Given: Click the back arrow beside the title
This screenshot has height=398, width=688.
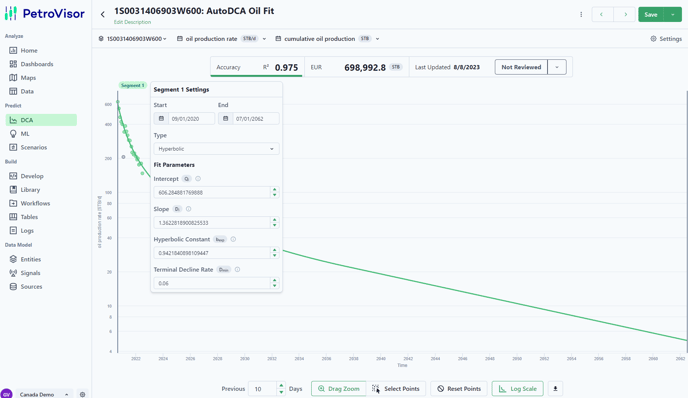Looking at the screenshot, I should tap(103, 14).
